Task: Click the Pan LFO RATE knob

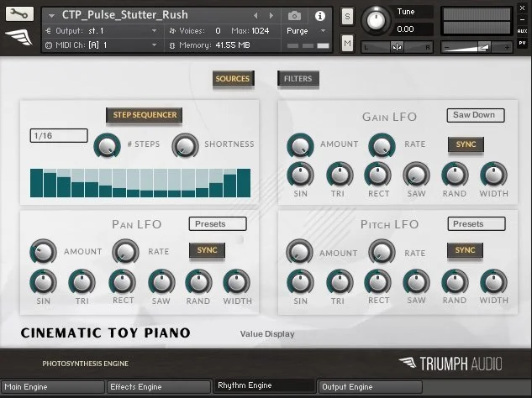Action: point(125,252)
